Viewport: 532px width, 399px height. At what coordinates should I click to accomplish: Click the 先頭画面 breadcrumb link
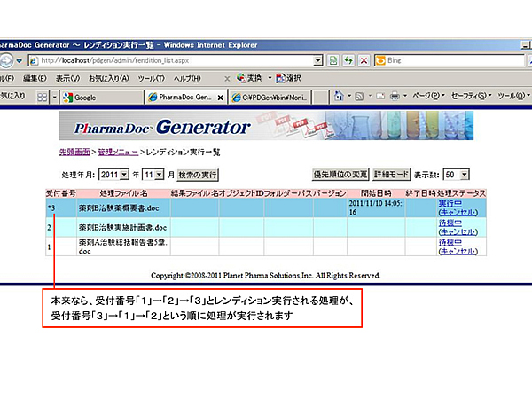[x=74, y=152]
